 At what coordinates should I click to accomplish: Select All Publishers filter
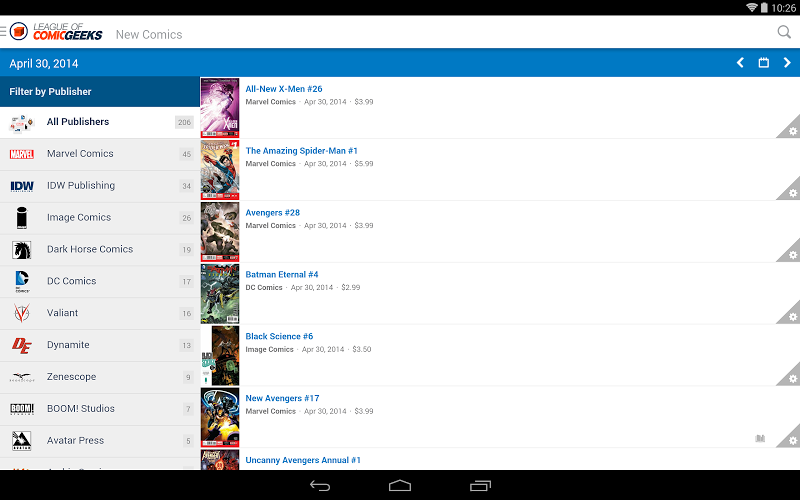click(100, 122)
